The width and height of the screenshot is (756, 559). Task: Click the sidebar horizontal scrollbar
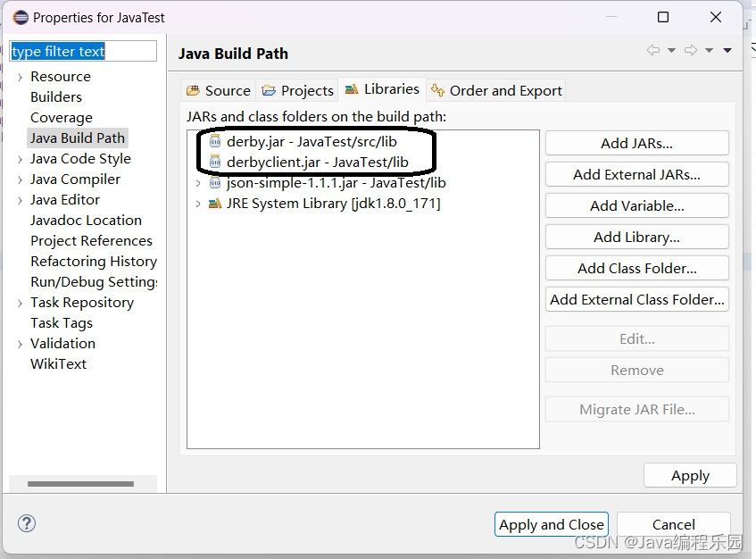pos(80,484)
